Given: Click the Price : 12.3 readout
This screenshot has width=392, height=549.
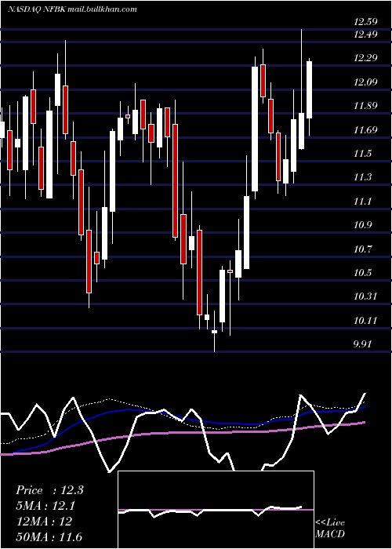Looking at the screenshot, I should point(49,490).
